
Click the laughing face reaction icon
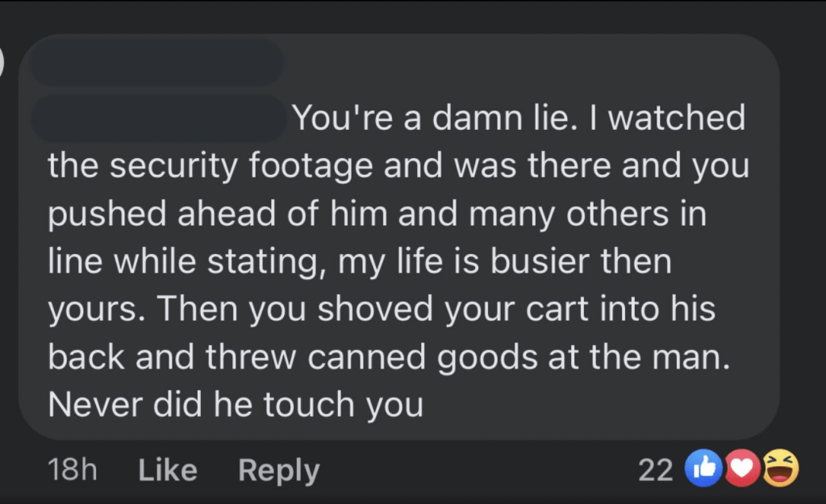click(x=780, y=469)
